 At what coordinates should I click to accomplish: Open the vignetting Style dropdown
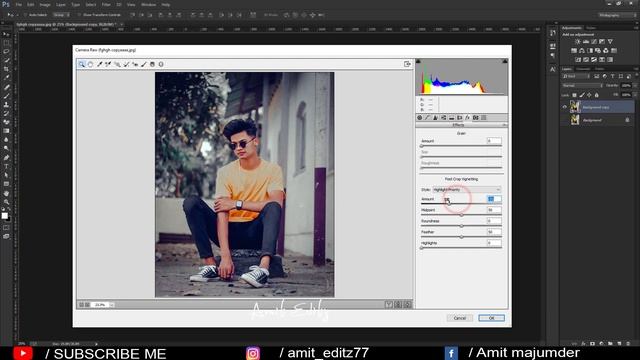click(467, 190)
